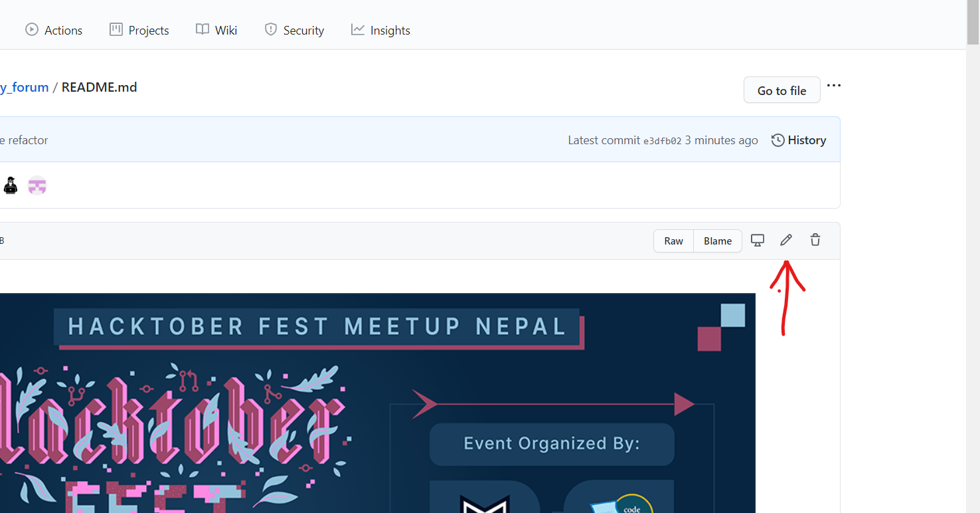
Task: Click the 3 minutes ago timestamp
Action: pyautogui.click(x=722, y=140)
